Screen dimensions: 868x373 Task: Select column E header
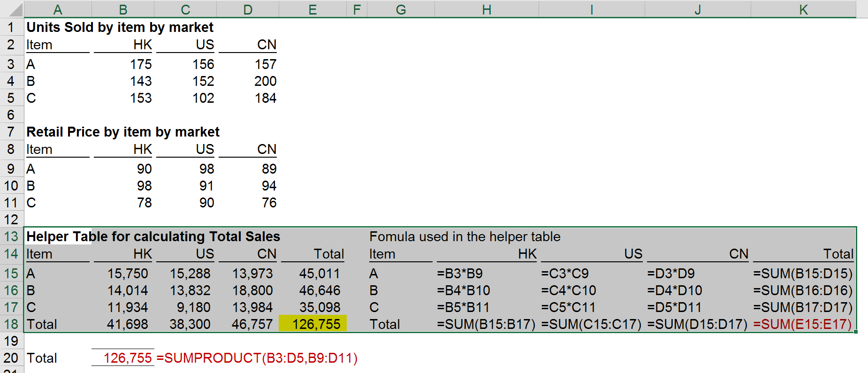tap(312, 9)
